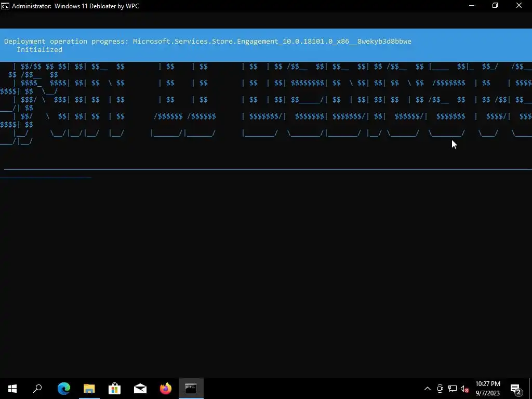This screenshot has width=532, height=399.
Task: Show hidden system tray icons
Action: tap(428, 389)
